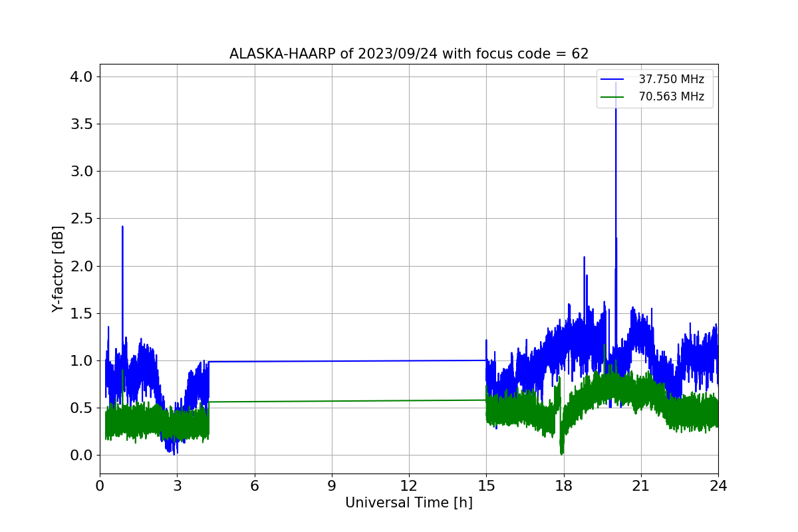Click the x-axis tick label '21'
The image size is (798, 532).
(641, 485)
